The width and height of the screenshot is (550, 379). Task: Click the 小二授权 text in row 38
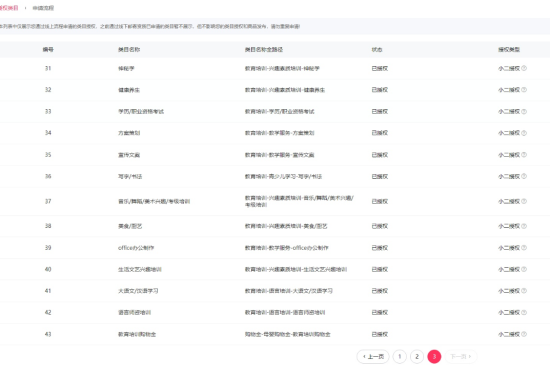point(509,226)
